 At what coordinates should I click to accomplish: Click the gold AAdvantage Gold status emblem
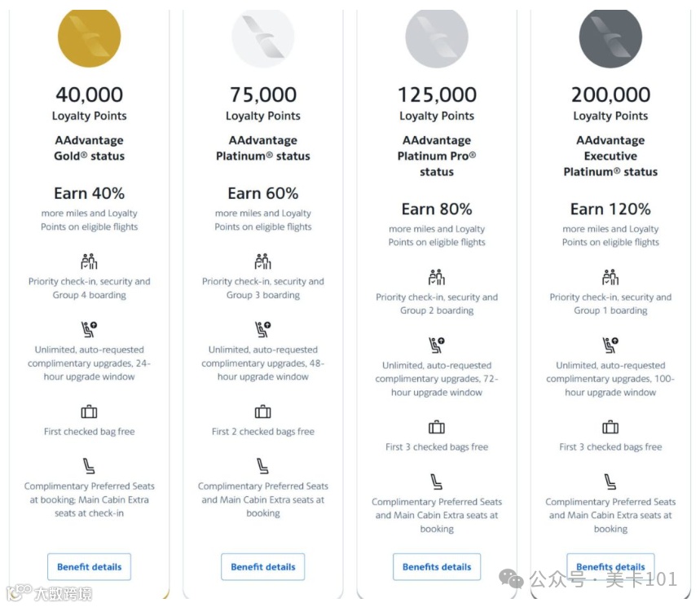click(90, 36)
